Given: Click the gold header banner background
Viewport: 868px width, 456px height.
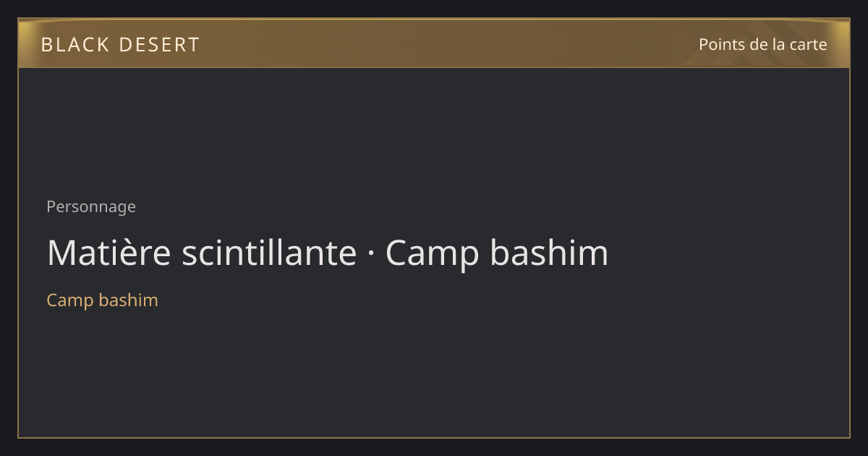Looking at the screenshot, I should [434, 43].
